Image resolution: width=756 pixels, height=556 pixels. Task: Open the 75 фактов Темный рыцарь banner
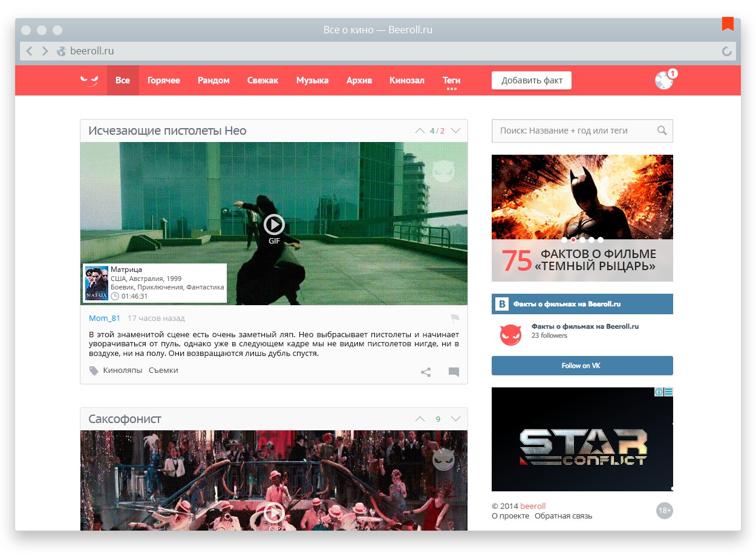582,218
